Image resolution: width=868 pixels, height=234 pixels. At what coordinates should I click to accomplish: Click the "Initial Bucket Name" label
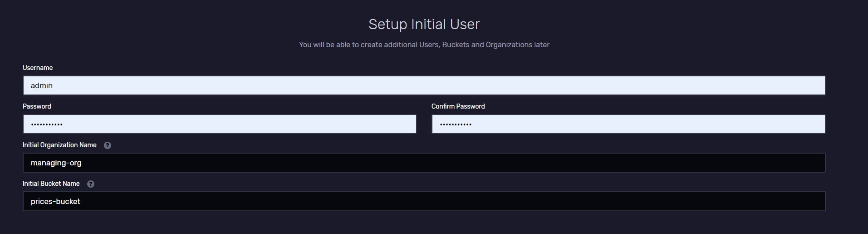(51, 184)
